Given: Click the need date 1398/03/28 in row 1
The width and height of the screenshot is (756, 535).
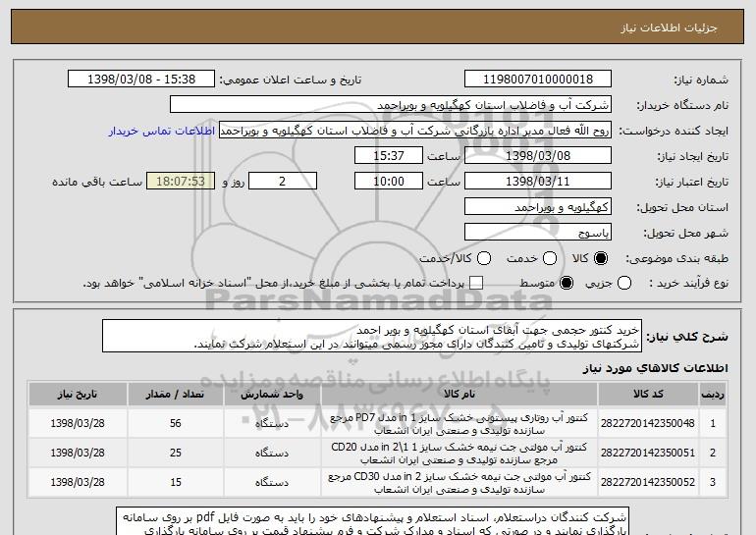Looking at the screenshot, I should (x=78, y=423).
